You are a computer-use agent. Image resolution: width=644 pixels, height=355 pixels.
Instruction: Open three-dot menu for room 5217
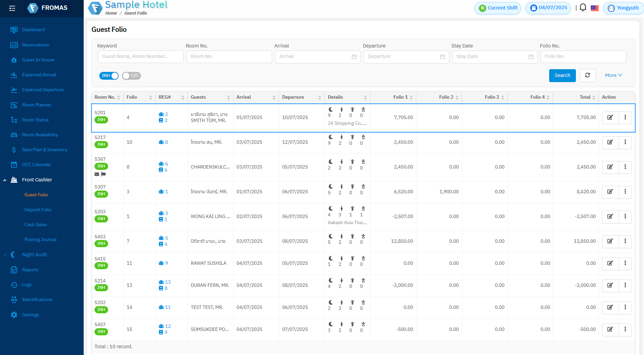[x=625, y=142]
